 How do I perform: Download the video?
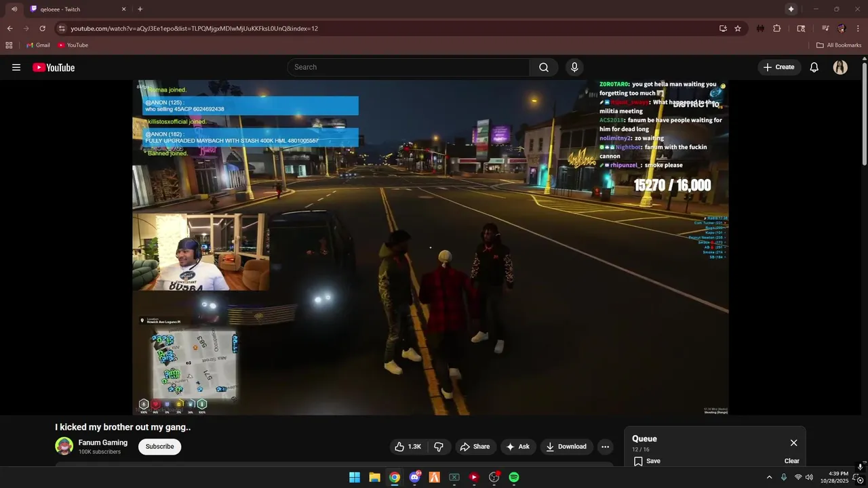tap(566, 447)
